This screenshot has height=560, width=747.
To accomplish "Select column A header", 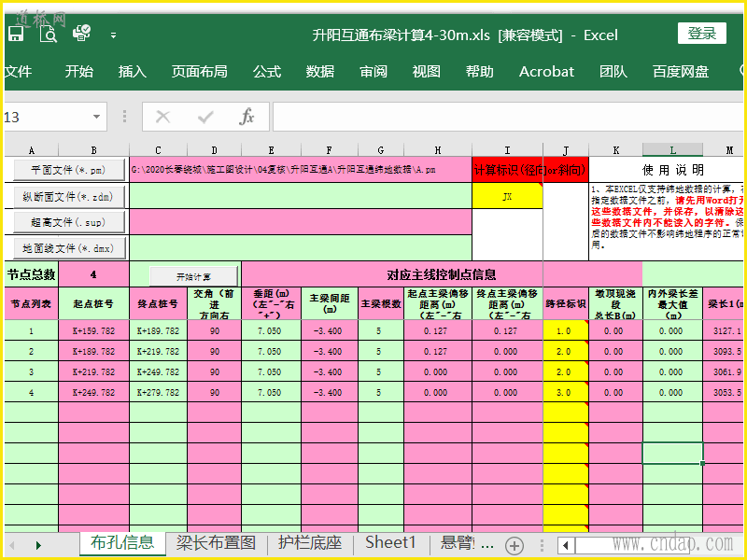I will tap(32, 150).
